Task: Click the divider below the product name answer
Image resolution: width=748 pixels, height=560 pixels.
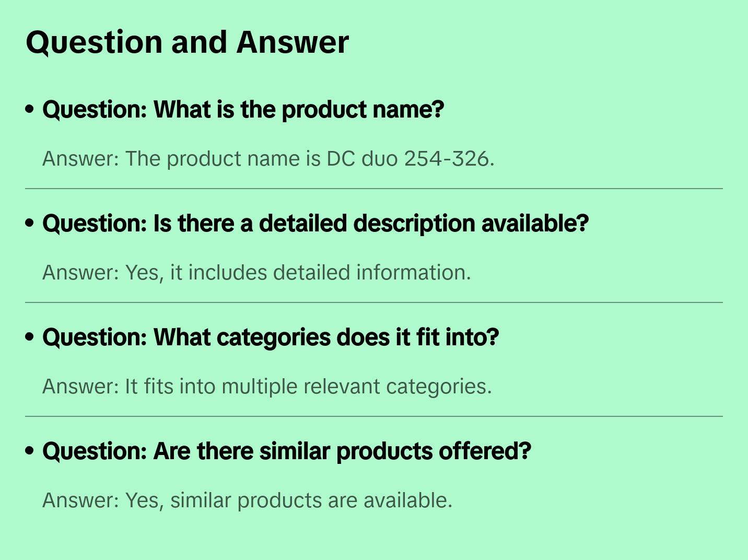Action: (374, 189)
